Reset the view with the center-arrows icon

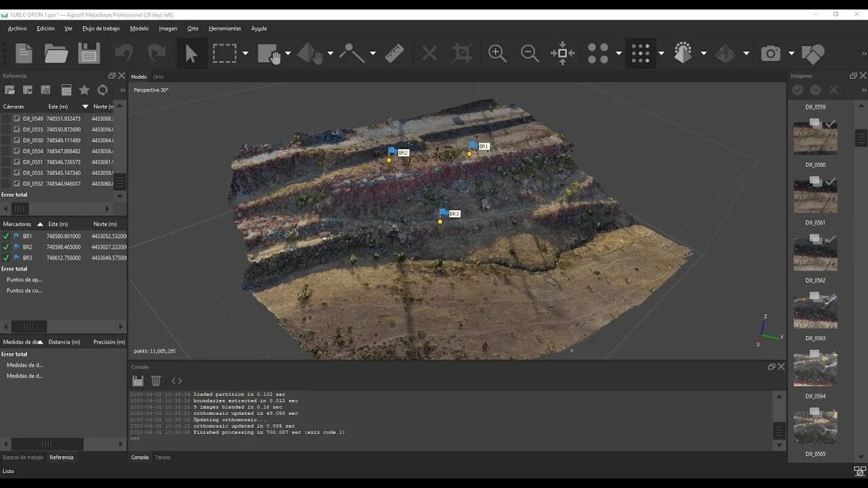click(562, 53)
